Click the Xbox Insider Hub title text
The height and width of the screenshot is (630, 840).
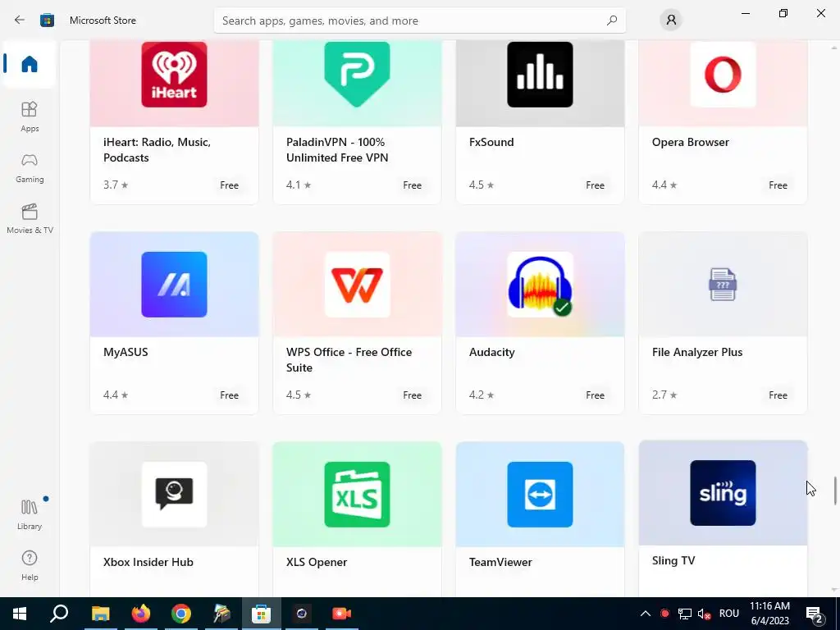148,562
